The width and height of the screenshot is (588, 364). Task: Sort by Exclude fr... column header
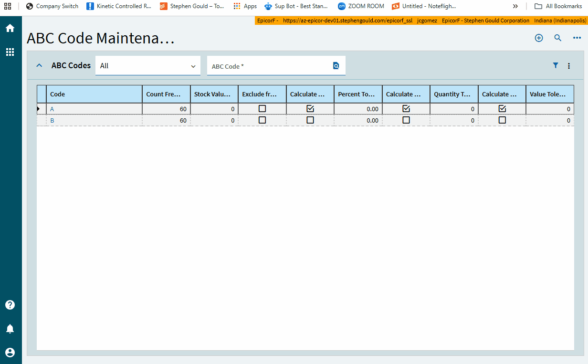(x=262, y=94)
